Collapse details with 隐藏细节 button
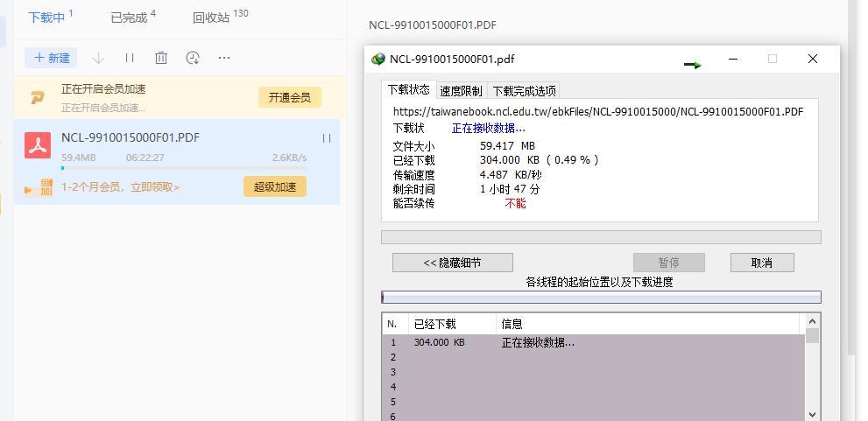 coord(452,263)
